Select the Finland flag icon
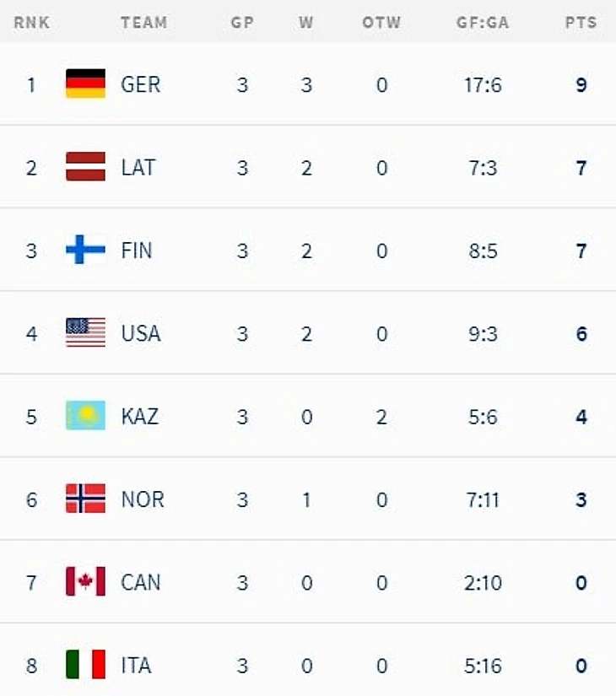Image resolution: width=616 pixels, height=696 pixels. 86,250
